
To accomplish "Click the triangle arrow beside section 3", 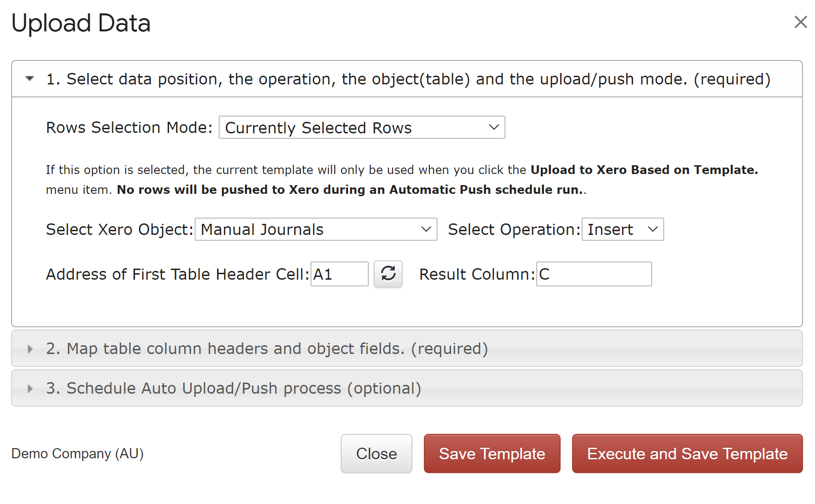I will point(30,388).
